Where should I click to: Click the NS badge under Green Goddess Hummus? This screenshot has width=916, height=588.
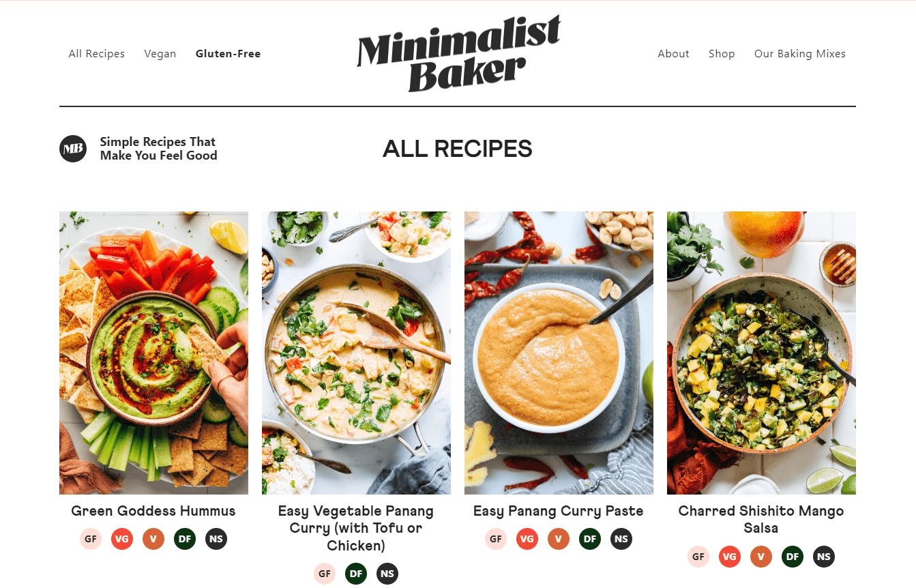[216, 539]
